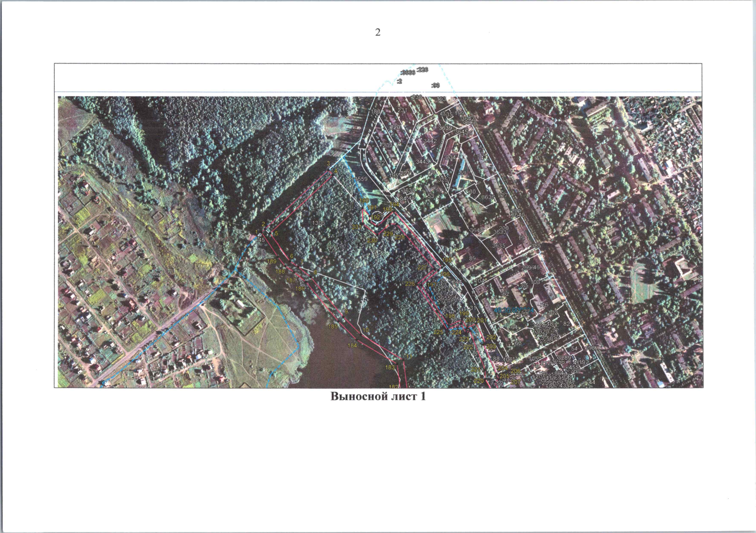Click yellow boundary point '8'
The width and height of the screenshot is (756, 533).
(x=315, y=272)
